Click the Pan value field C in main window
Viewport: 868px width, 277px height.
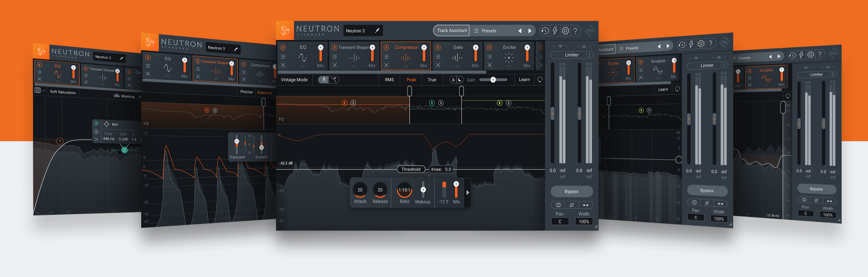(560, 221)
